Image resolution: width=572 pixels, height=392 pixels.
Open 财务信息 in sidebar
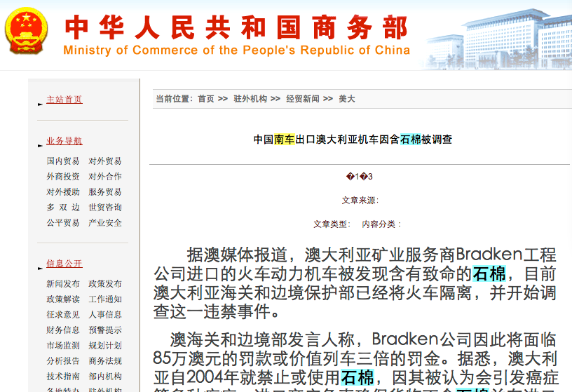[x=63, y=330]
